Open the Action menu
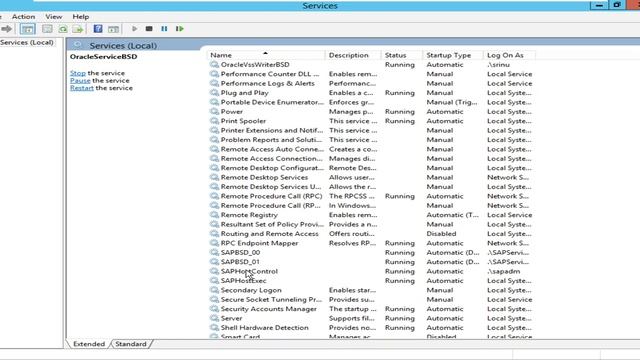The width and height of the screenshot is (640, 360). pos(23,17)
